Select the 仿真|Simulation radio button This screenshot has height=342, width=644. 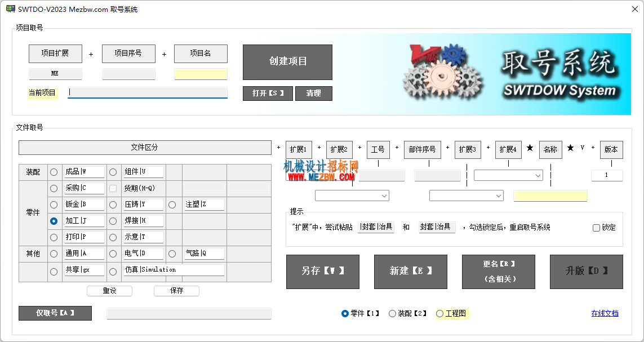tap(113, 272)
